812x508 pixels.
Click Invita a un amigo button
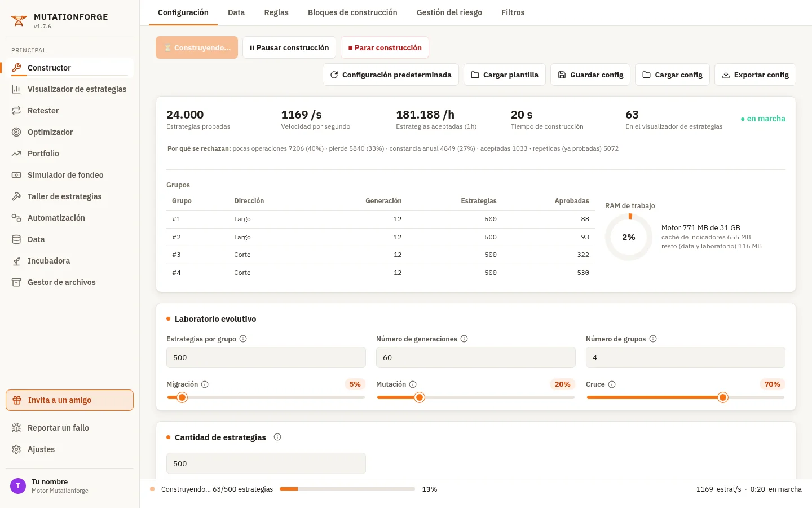[x=69, y=400]
